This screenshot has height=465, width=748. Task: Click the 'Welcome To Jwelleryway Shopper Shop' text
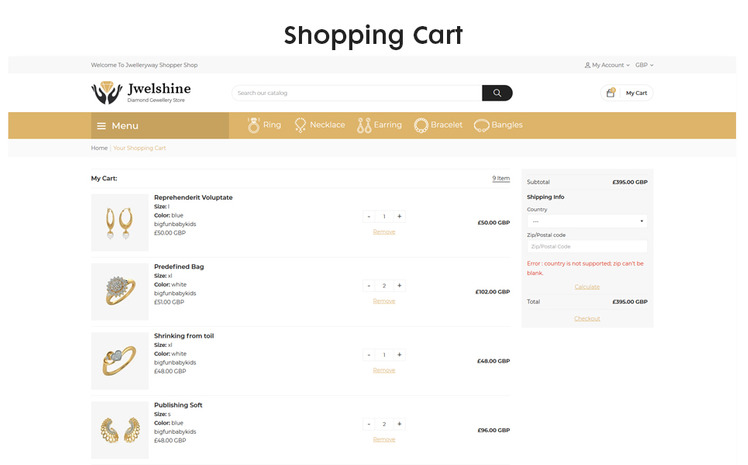point(144,65)
